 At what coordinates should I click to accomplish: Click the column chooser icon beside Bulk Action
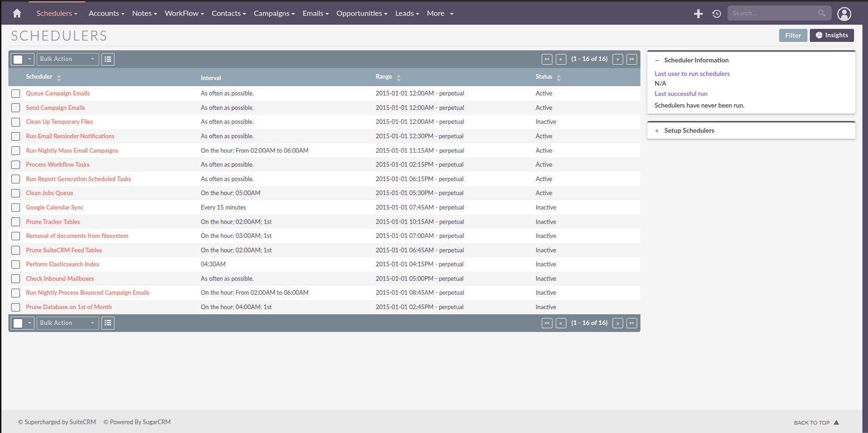(108, 59)
